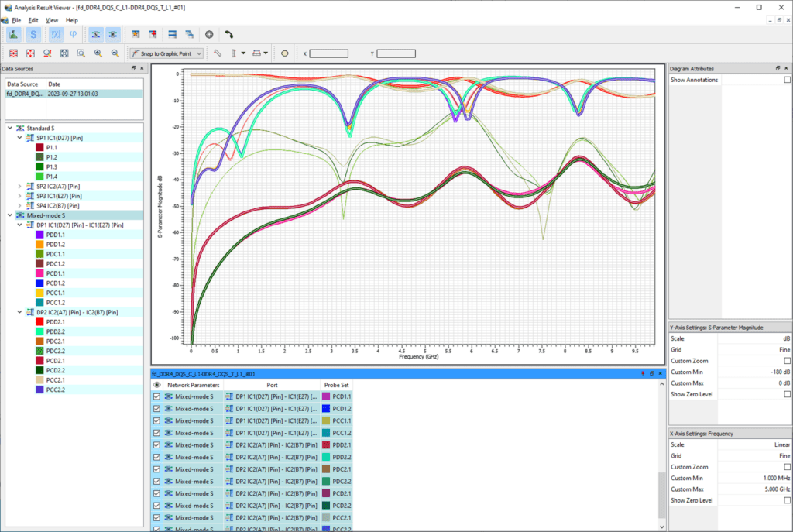Expand the SP2 IC2(A7) [Pin] tree node

tap(19, 186)
